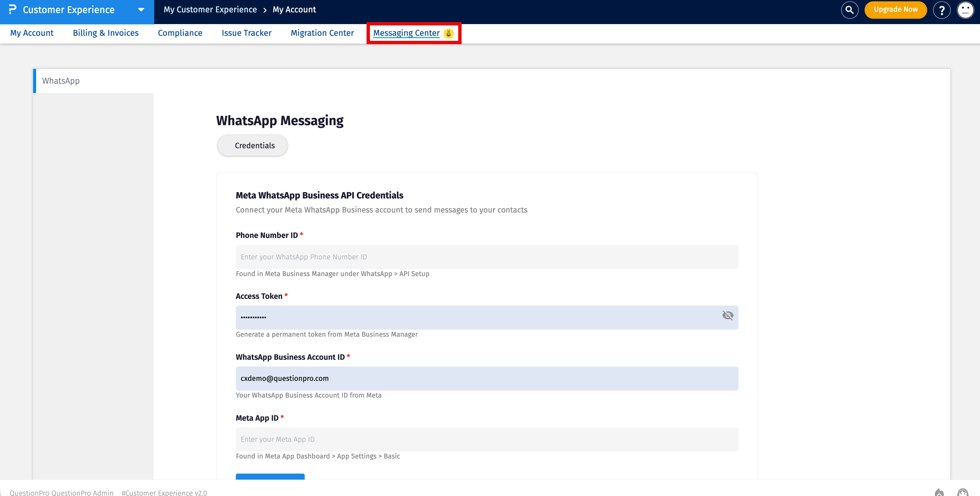The height and width of the screenshot is (496, 980).
Task: Click the WhatsApp Business Account ID label
Action: coord(290,357)
